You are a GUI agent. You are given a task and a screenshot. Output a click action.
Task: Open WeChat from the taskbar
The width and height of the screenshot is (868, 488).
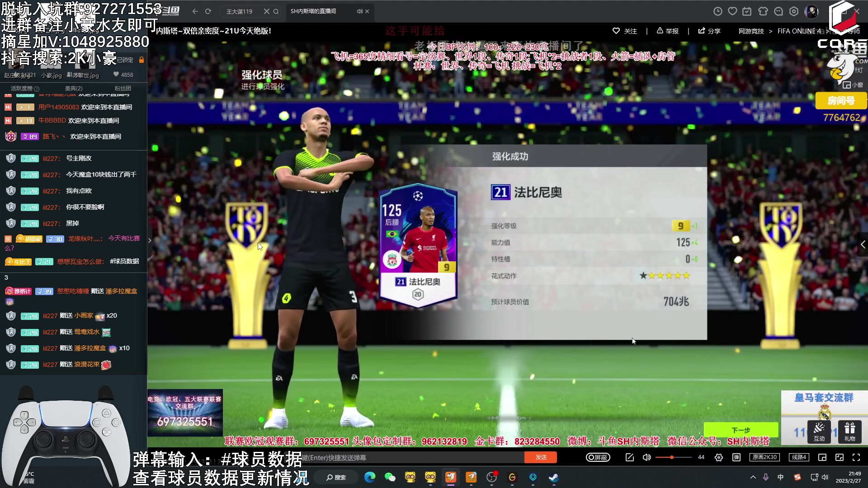pos(390,477)
